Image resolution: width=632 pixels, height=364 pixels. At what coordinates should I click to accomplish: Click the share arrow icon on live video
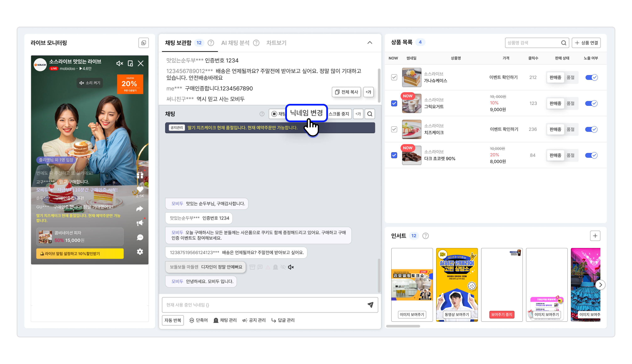(139, 209)
